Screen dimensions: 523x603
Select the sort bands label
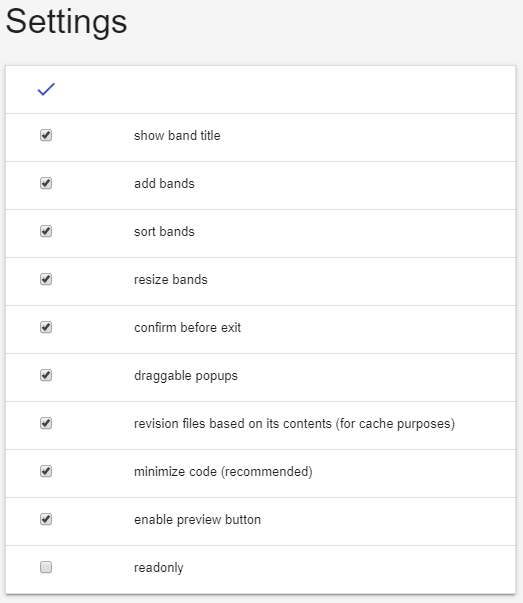[x=164, y=232]
